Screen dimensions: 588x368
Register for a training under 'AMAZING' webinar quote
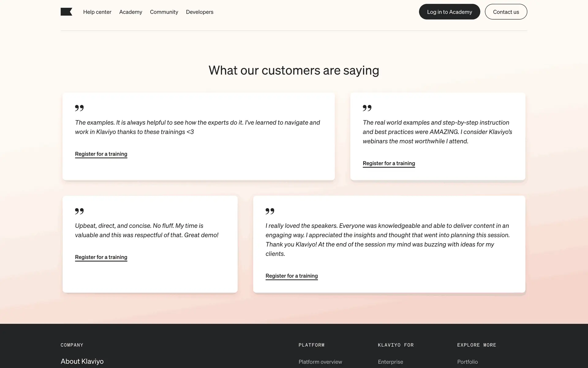(x=389, y=163)
